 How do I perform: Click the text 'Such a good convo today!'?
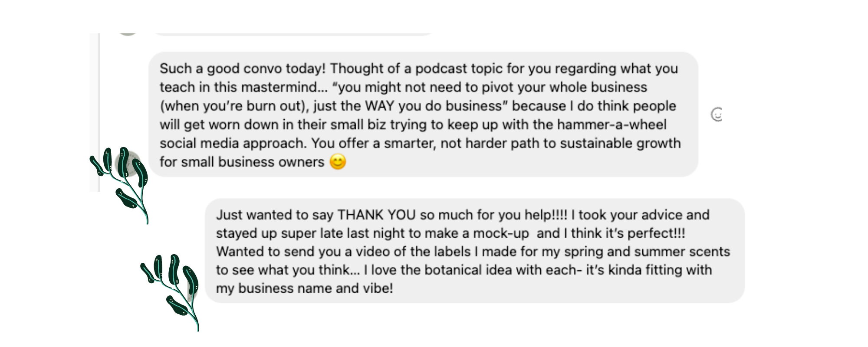coord(242,69)
